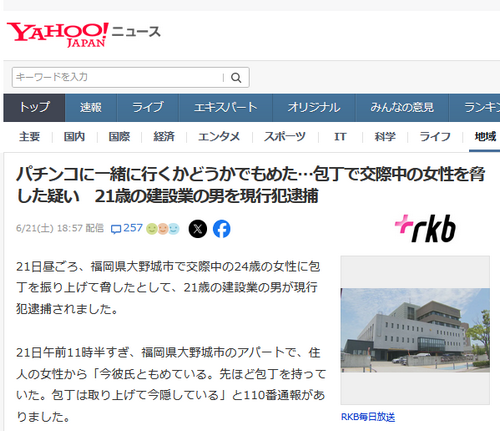Open the rkb publisher logo
The image size is (500, 431).
point(425,228)
